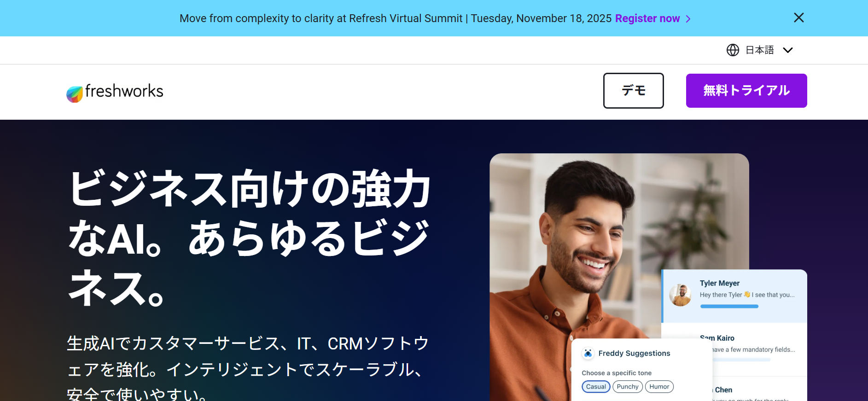This screenshot has height=401, width=868.
Task: Click the freshworks wordmark text
Action: coord(124,91)
